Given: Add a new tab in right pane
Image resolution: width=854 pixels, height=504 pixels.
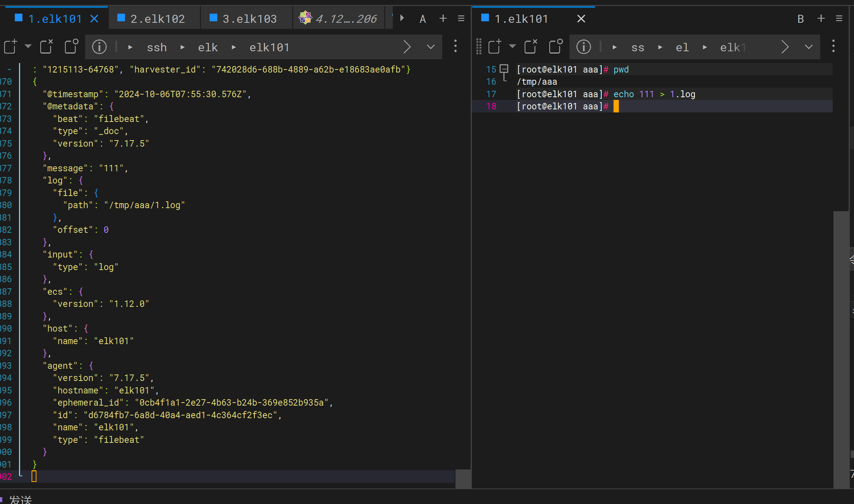Looking at the screenshot, I should click(821, 18).
